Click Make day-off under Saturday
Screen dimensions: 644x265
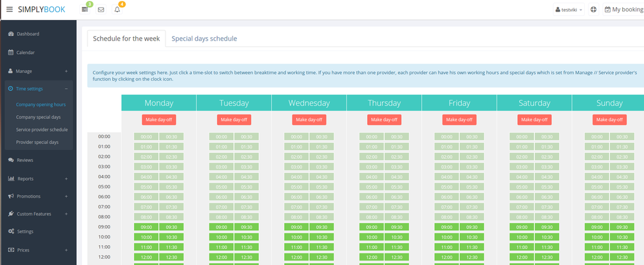pos(535,120)
